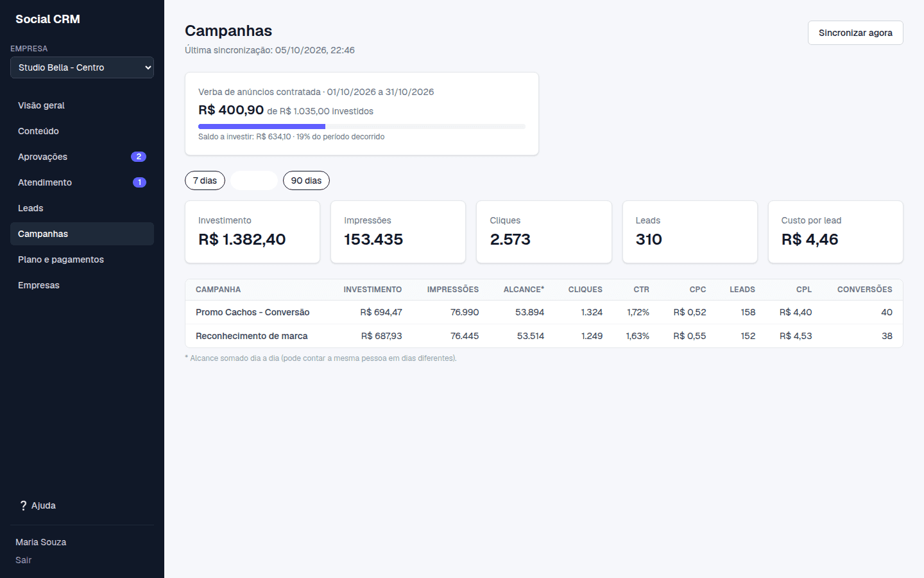Click the R$ 687,93 investment cell
Image resolution: width=924 pixels, height=578 pixels.
[x=382, y=336]
